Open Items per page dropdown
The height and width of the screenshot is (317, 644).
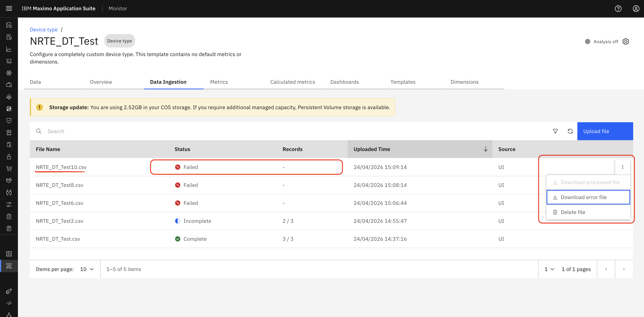tap(87, 269)
